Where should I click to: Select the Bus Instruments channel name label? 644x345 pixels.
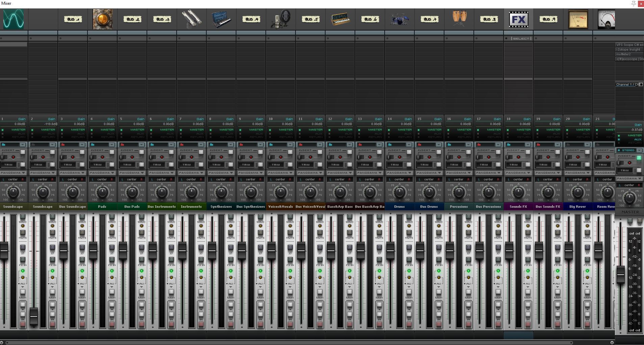tap(162, 206)
